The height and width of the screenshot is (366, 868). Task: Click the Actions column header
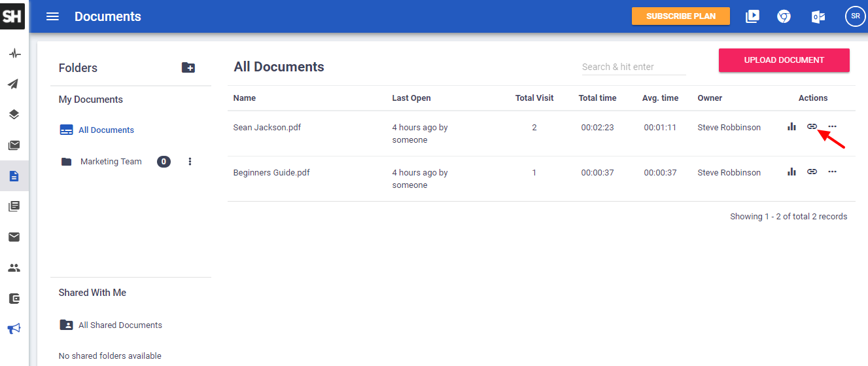(x=813, y=98)
